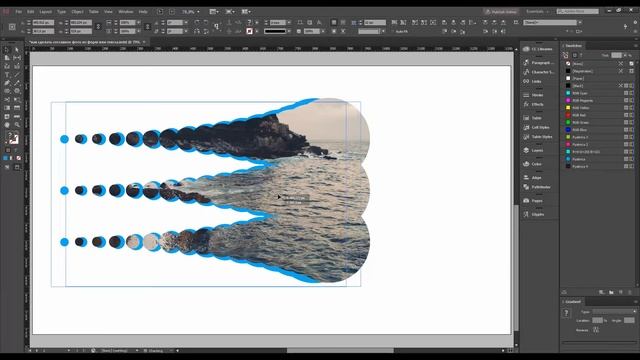Select the Gap tool
This screenshot has height=360, width=640.
pyautogui.click(x=17, y=58)
